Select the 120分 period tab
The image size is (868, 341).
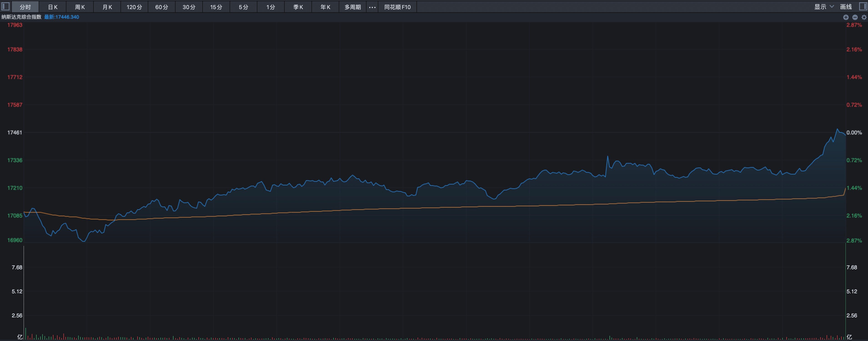pyautogui.click(x=134, y=7)
